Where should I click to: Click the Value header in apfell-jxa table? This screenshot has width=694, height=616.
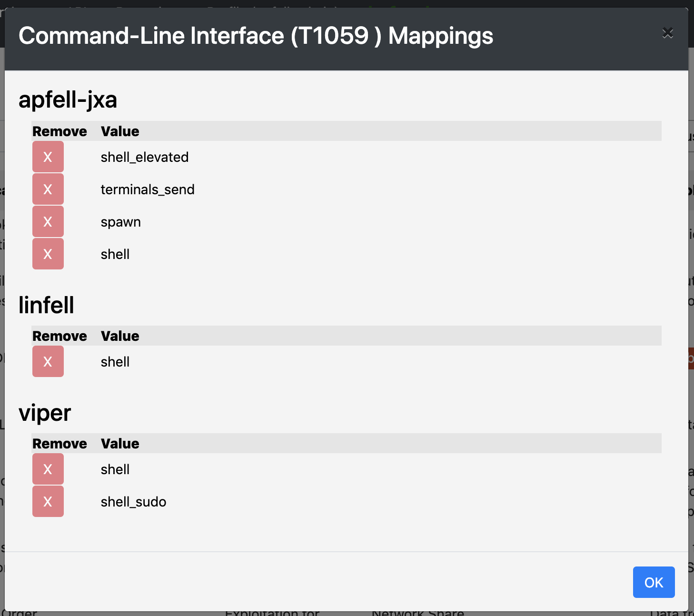[120, 131]
